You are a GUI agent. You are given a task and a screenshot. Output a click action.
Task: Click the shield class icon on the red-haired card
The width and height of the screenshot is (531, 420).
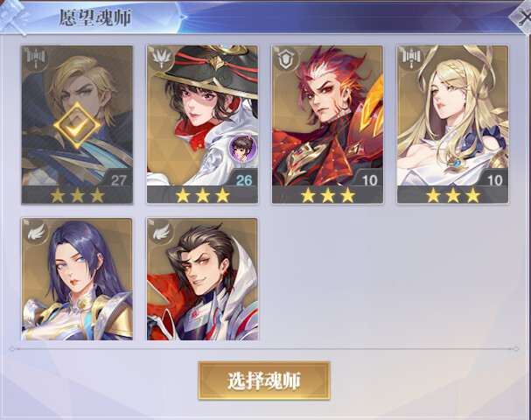tap(286, 59)
